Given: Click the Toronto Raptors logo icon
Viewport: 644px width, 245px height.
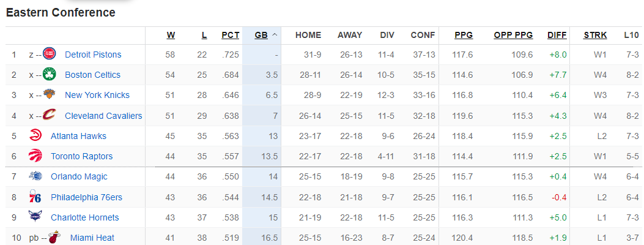Looking at the screenshot, I should click(x=35, y=156).
